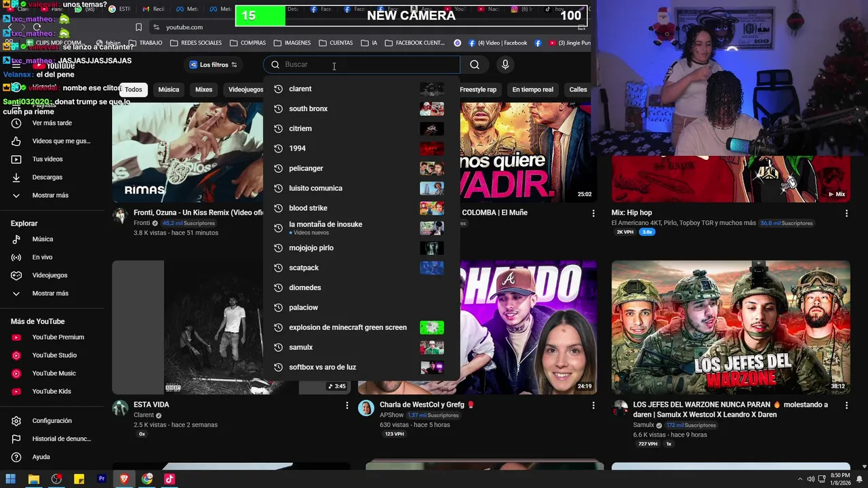Open 'Ver más tarde' in the sidebar

pyautogui.click(x=52, y=123)
